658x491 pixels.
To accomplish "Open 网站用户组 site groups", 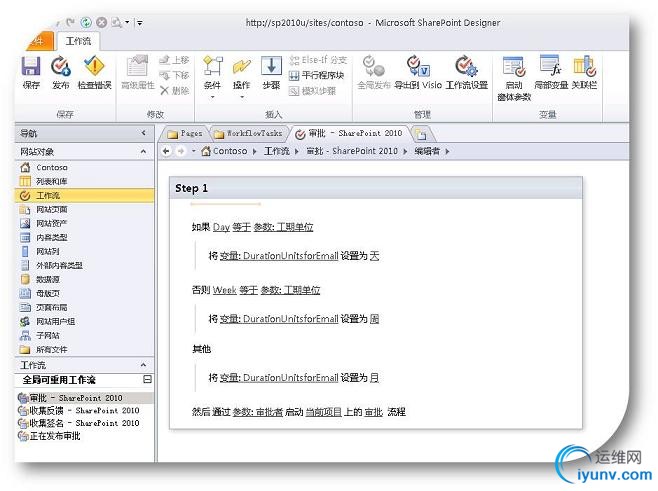I will tap(85, 321).
